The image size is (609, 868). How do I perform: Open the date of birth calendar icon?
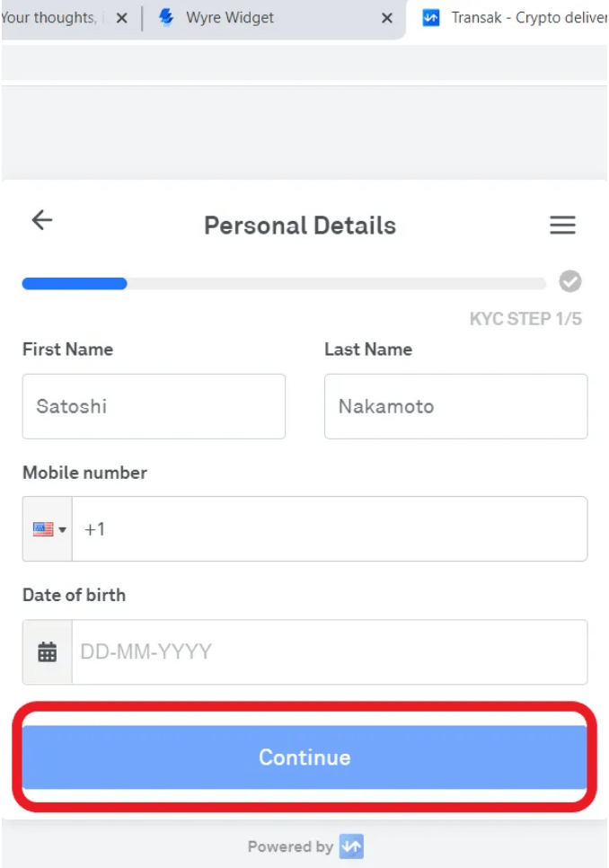point(48,652)
